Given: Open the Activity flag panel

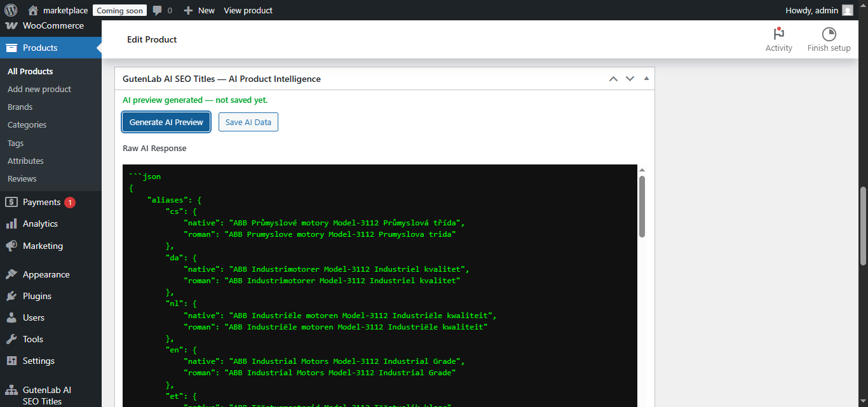Looking at the screenshot, I should tap(778, 35).
